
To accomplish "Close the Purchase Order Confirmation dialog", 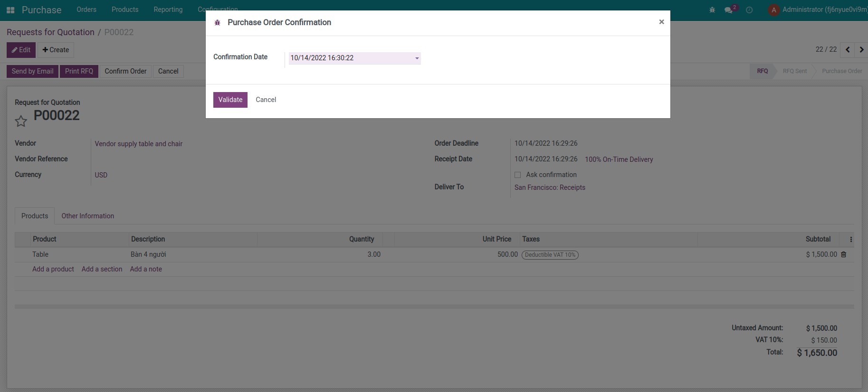I will 661,22.
